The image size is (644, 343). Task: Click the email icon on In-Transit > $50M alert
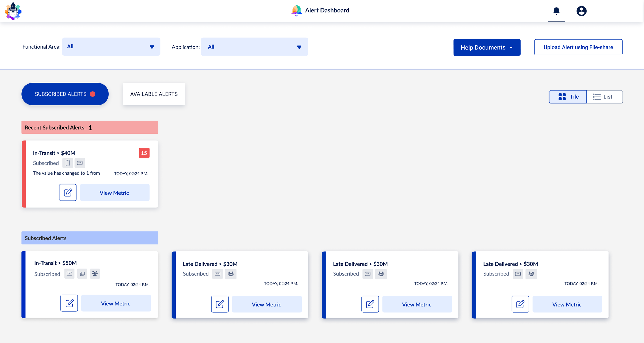(69, 274)
